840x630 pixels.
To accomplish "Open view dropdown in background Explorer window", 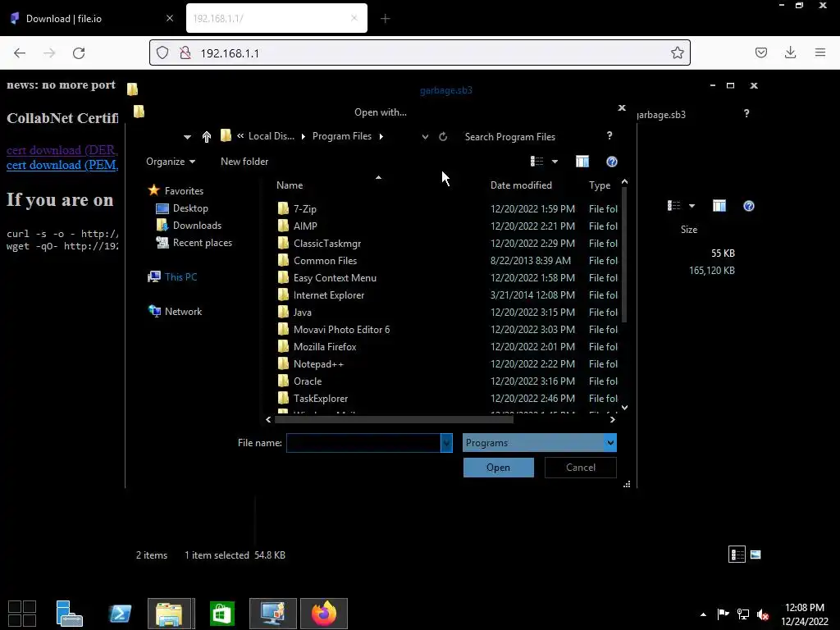I will [692, 206].
